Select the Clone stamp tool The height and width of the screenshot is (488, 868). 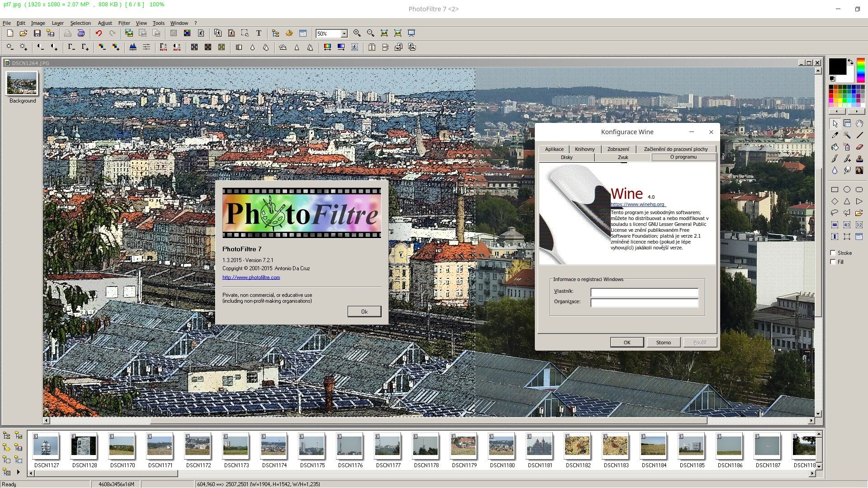859,159
